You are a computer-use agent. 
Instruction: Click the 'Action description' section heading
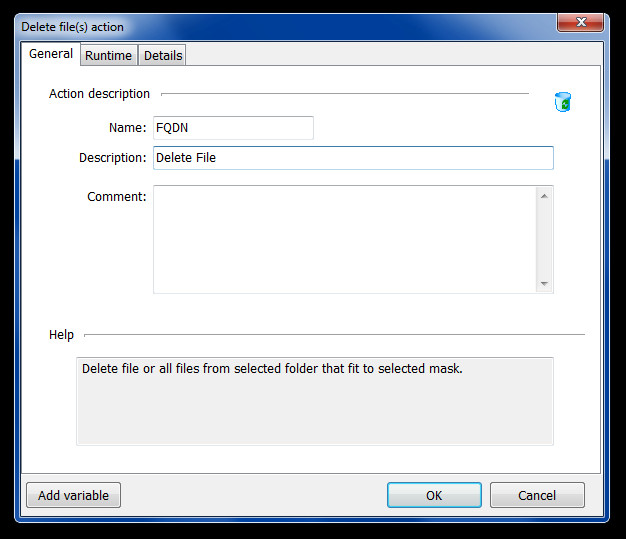click(x=99, y=94)
